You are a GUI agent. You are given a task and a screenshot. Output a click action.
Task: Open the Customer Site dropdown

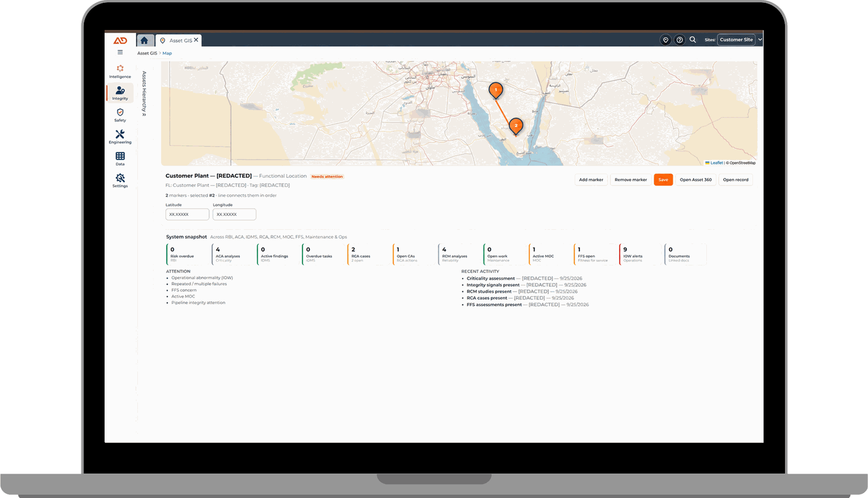point(736,39)
